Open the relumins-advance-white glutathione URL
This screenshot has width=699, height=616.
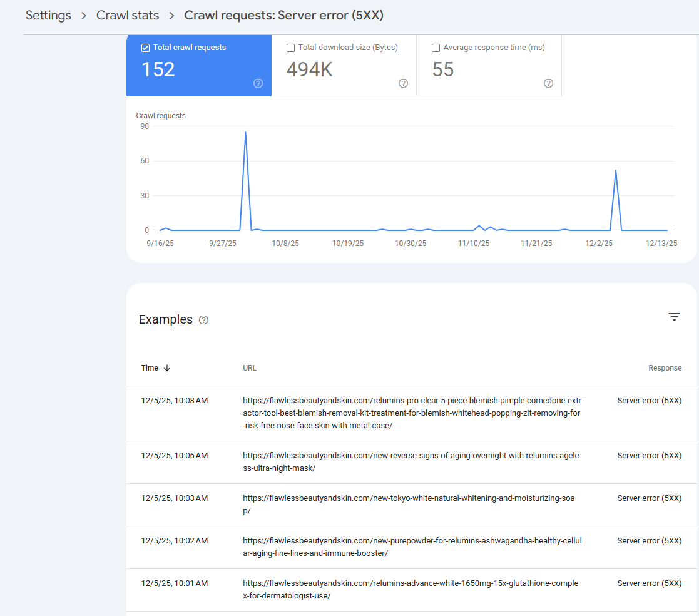(411, 589)
